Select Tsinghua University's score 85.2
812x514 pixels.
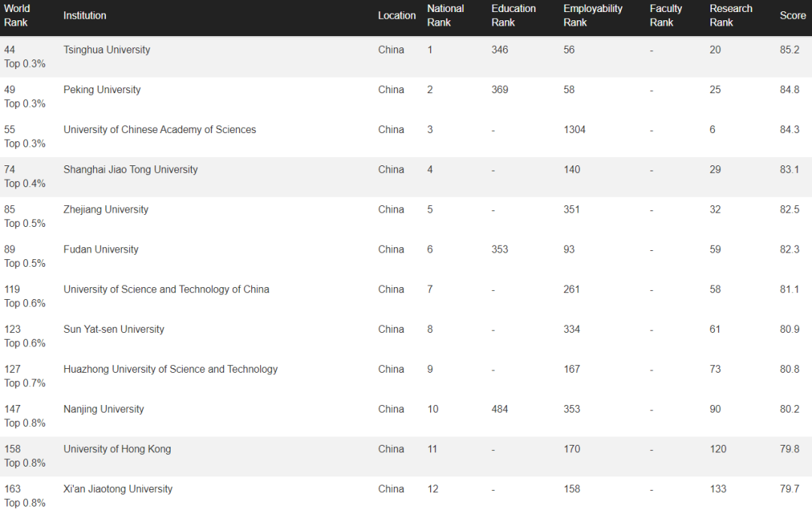(x=789, y=50)
